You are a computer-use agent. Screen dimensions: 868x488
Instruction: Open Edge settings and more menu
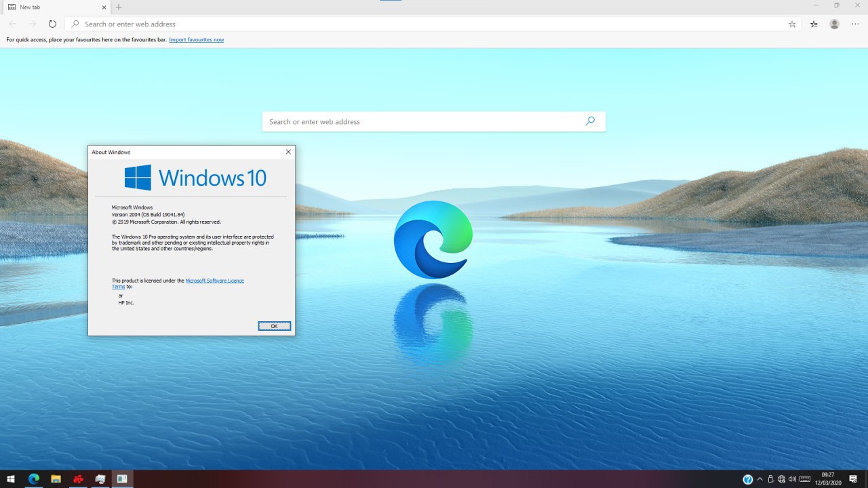tap(855, 24)
